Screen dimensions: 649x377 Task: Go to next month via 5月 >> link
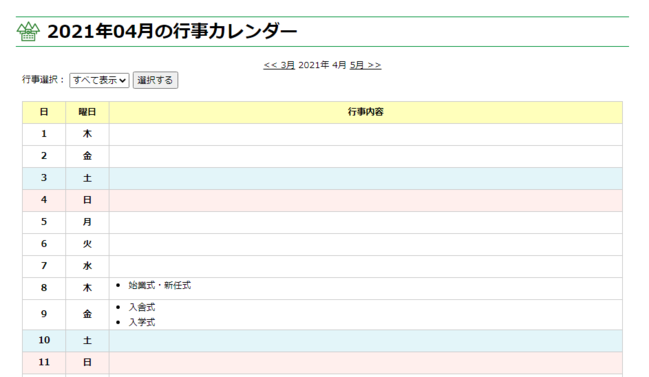(365, 65)
